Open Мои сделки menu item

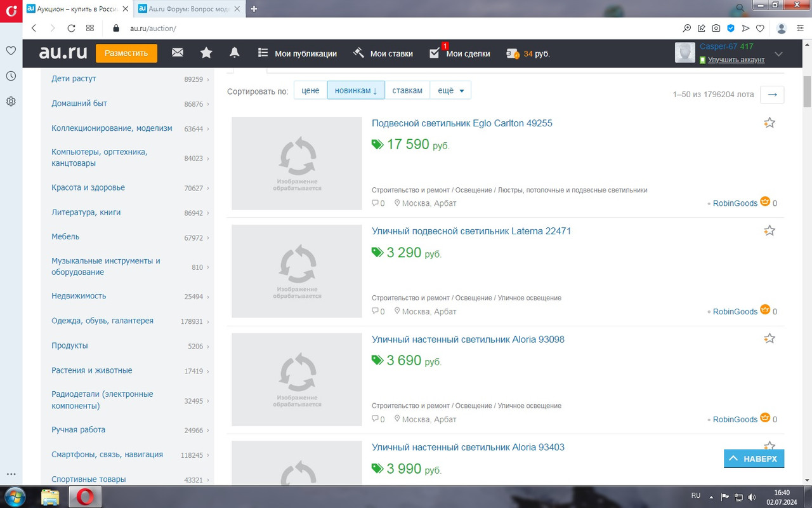(460, 53)
